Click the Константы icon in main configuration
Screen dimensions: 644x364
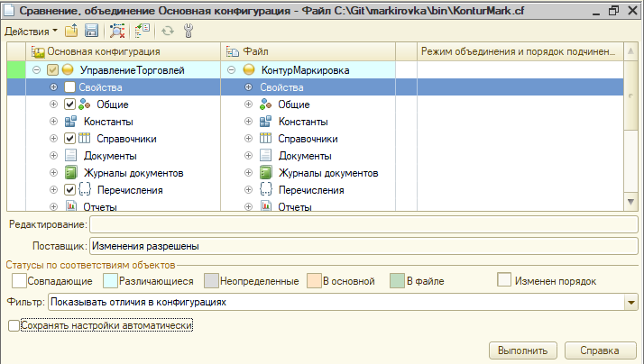70,122
